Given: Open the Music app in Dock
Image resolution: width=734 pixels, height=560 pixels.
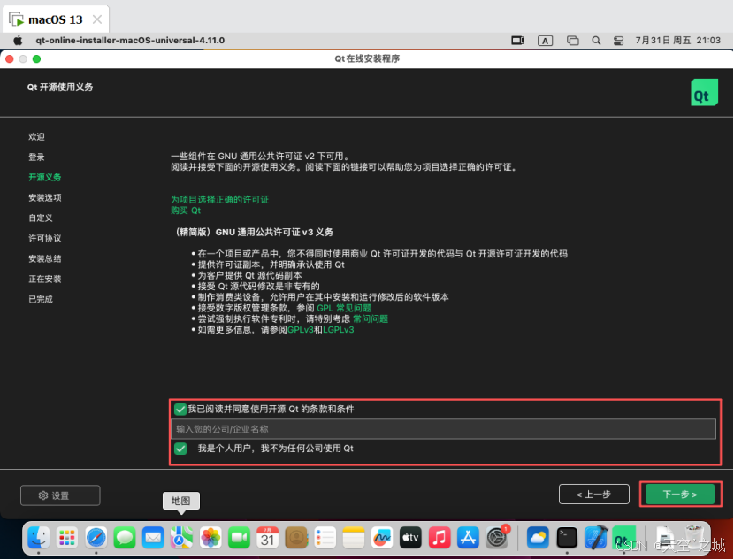Looking at the screenshot, I should coord(440,538).
